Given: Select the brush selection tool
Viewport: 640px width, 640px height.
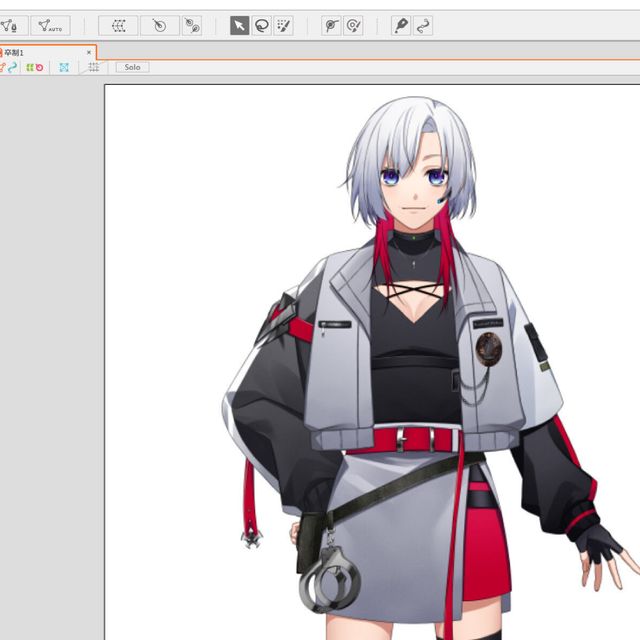Looking at the screenshot, I should click(x=284, y=26).
